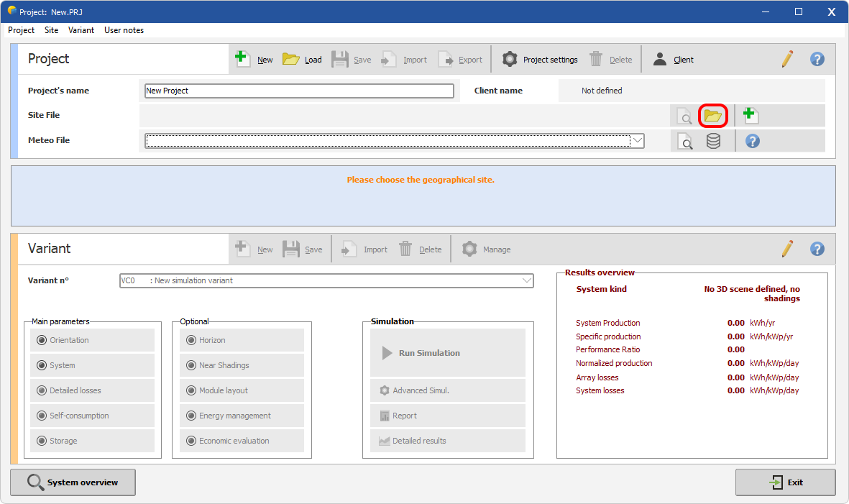The height and width of the screenshot is (504, 849).
Task: Import a variant
Action: pyautogui.click(x=364, y=249)
